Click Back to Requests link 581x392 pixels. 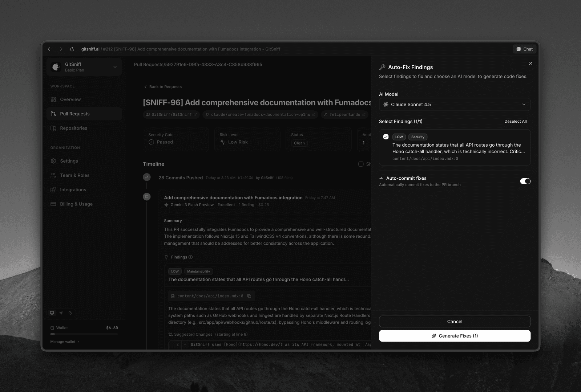[163, 87]
